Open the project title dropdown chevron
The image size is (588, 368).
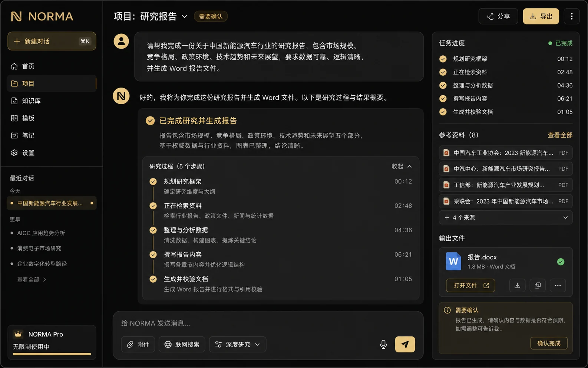tap(184, 16)
